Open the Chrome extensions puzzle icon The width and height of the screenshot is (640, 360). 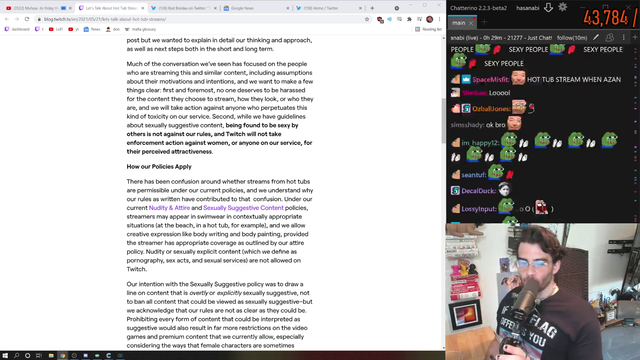pos(409,19)
